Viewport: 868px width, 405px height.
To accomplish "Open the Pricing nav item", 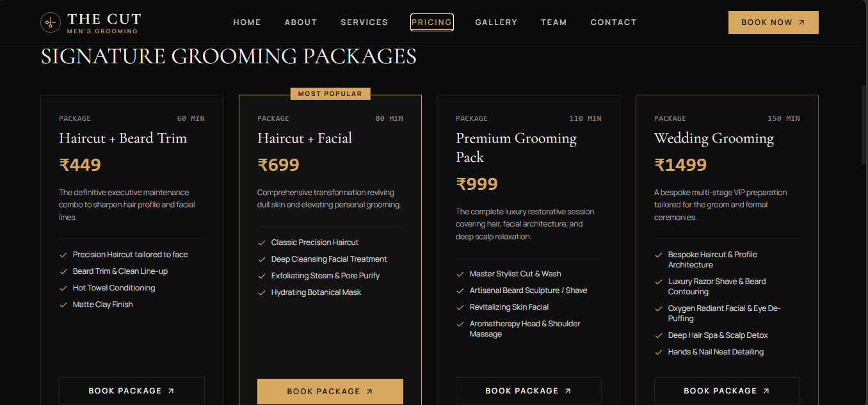I will [432, 22].
